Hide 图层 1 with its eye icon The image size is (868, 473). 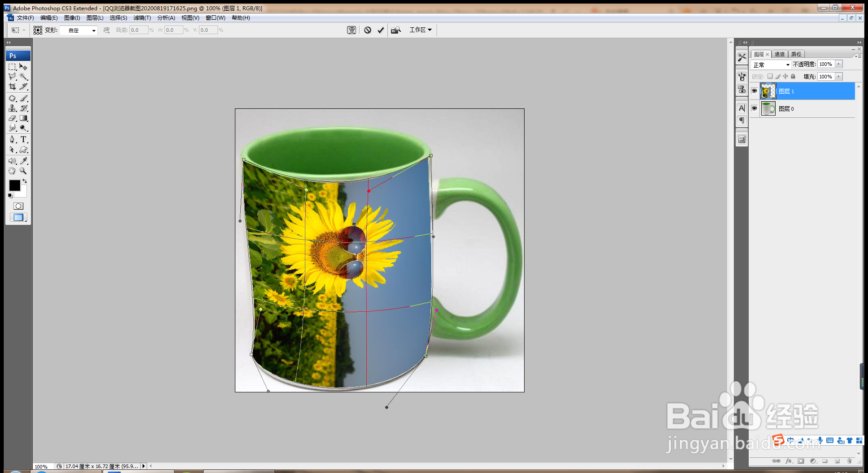pyautogui.click(x=754, y=91)
